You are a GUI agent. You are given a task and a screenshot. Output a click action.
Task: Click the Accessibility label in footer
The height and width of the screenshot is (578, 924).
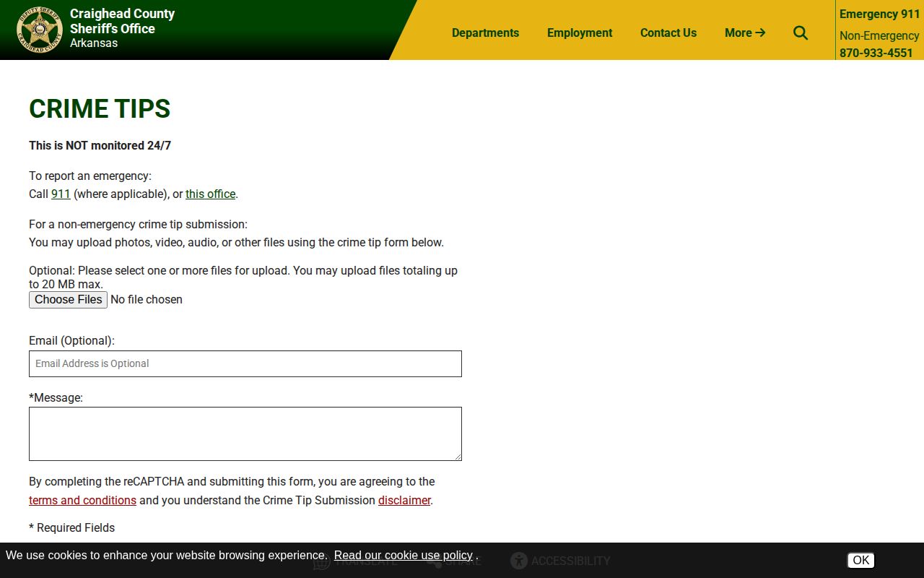point(571,561)
